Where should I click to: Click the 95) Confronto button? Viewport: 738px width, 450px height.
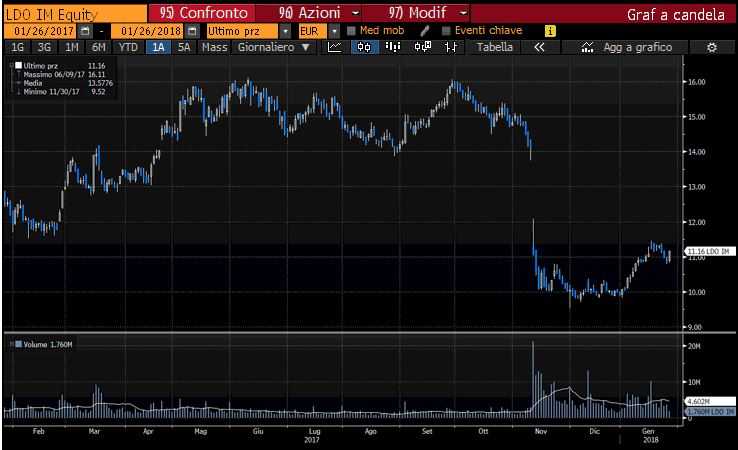tap(202, 13)
